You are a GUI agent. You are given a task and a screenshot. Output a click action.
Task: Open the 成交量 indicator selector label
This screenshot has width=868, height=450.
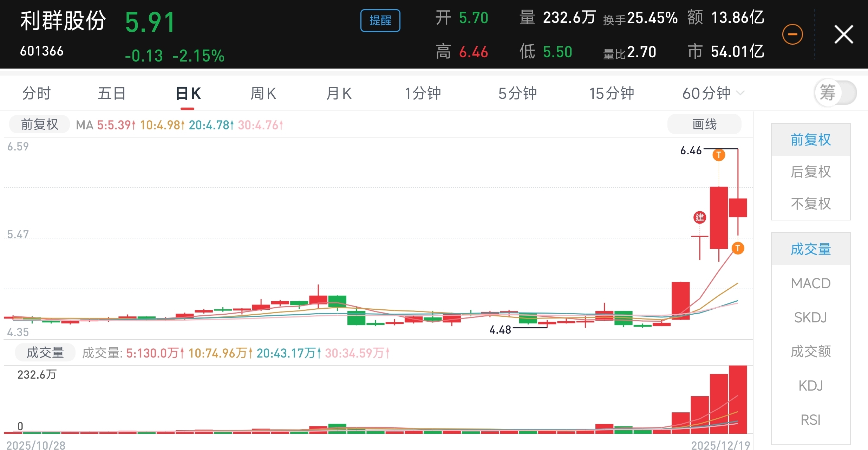point(45,353)
